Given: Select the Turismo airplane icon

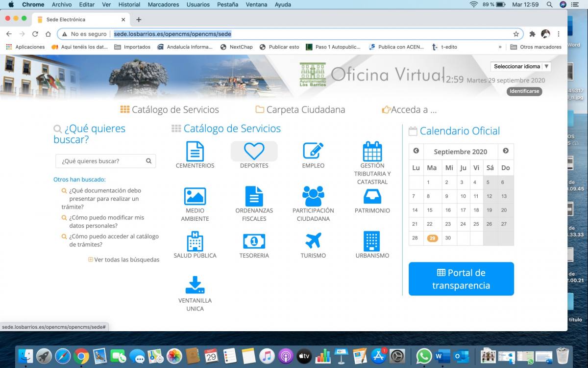Looking at the screenshot, I should tap(313, 241).
